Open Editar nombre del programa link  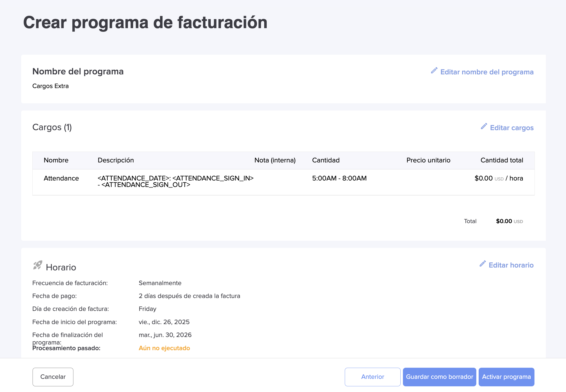point(487,72)
